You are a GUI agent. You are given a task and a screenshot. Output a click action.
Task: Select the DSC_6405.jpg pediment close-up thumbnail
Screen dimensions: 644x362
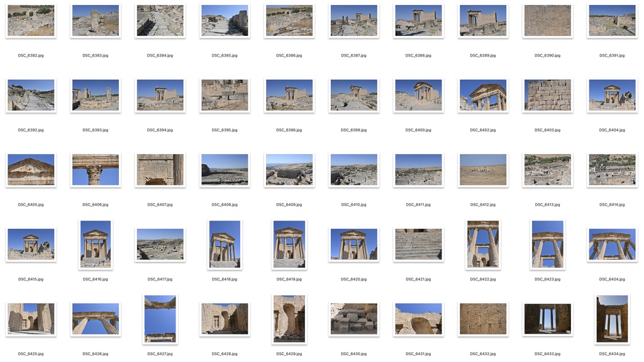coord(31,170)
